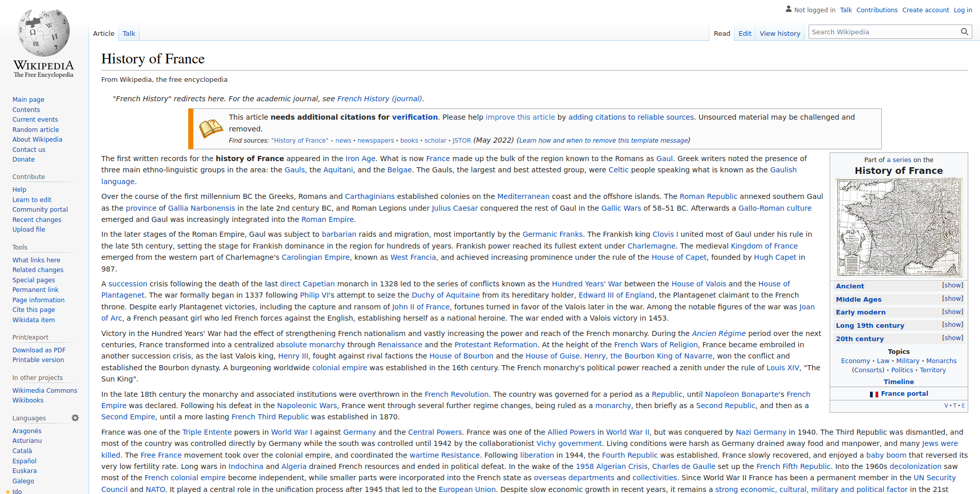Select the Edit tab
The width and height of the screenshot is (980, 494).
tap(745, 33)
